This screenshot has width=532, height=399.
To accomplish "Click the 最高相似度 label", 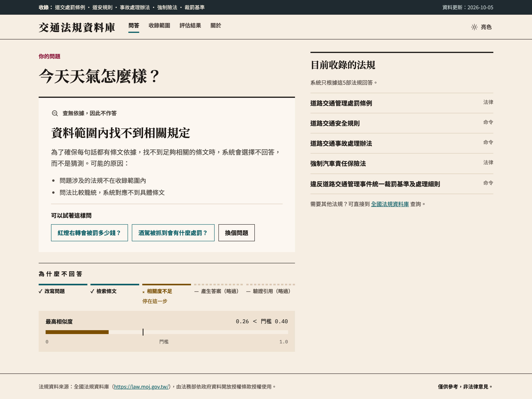I will click(x=59, y=321).
